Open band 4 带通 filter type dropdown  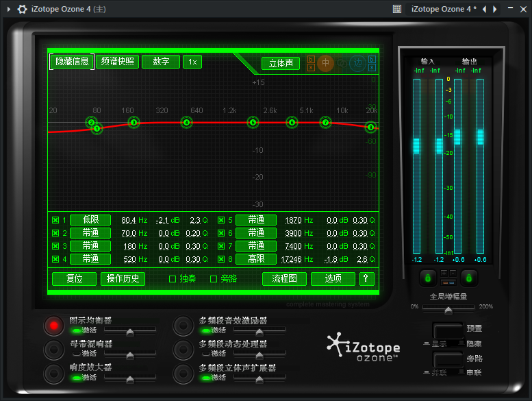(90, 259)
